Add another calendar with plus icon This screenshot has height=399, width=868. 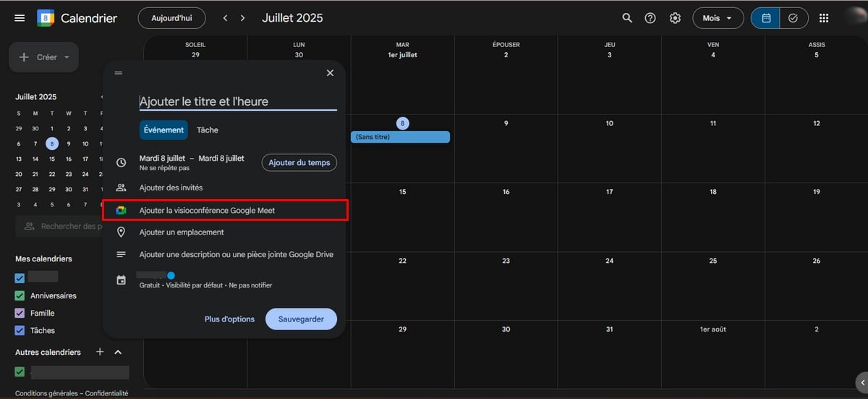coord(100,352)
